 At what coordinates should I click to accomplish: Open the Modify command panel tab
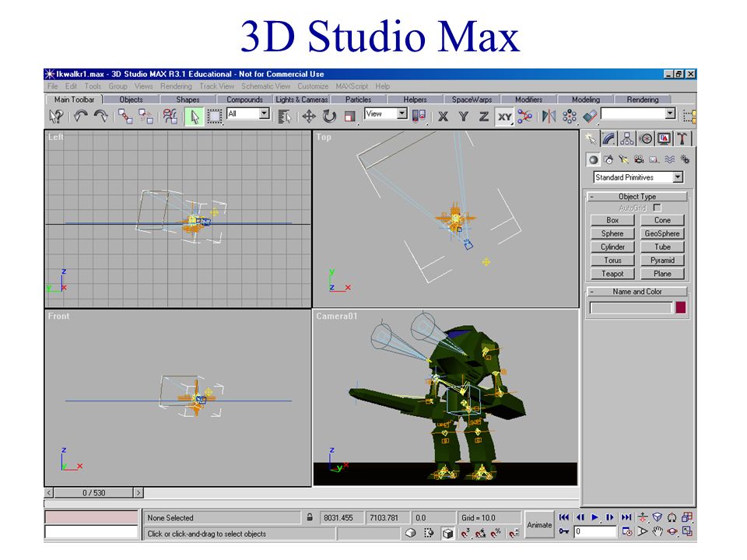pyautogui.click(x=608, y=138)
